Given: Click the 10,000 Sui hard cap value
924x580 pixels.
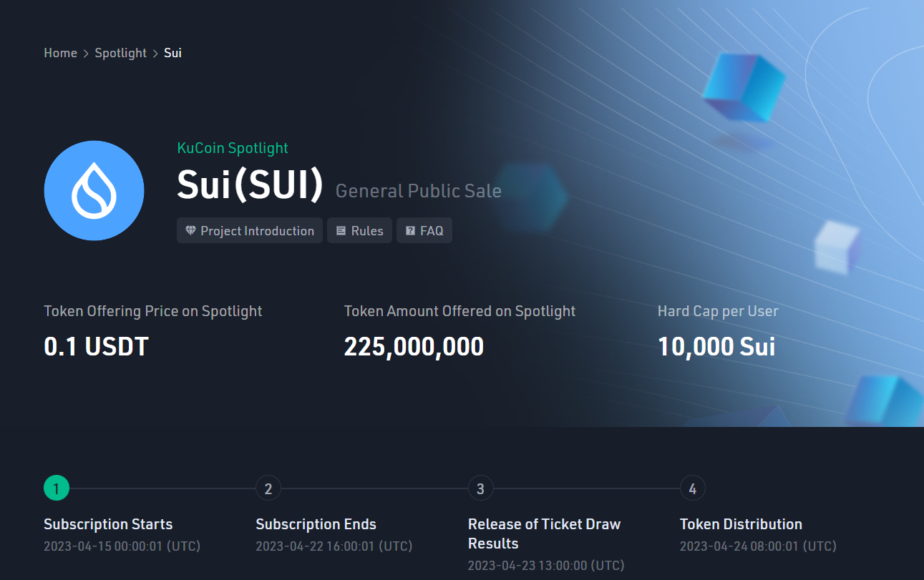Looking at the screenshot, I should [x=716, y=347].
